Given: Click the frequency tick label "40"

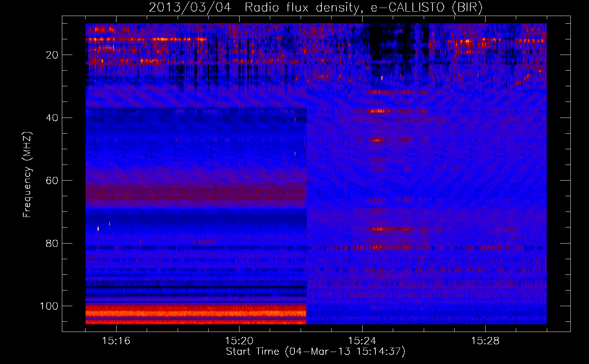Looking at the screenshot, I should point(52,118).
